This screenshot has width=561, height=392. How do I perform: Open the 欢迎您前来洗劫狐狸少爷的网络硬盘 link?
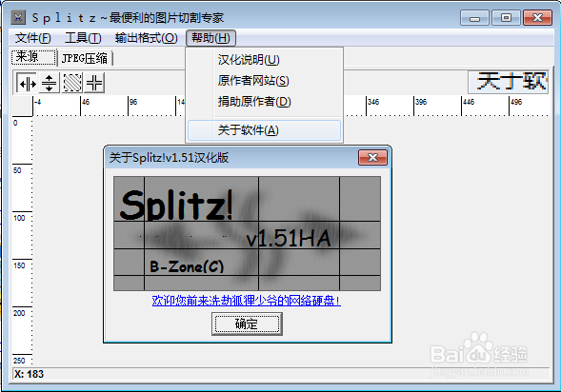246,301
